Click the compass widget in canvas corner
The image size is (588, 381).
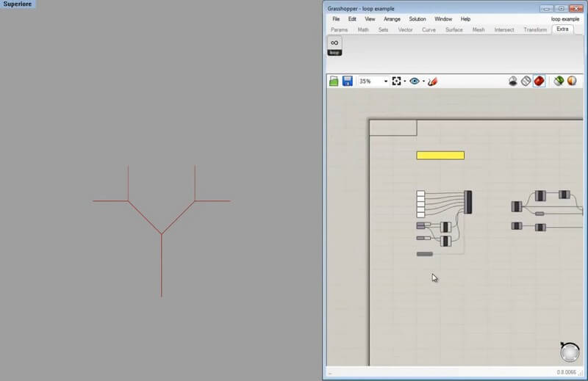pyautogui.click(x=570, y=352)
